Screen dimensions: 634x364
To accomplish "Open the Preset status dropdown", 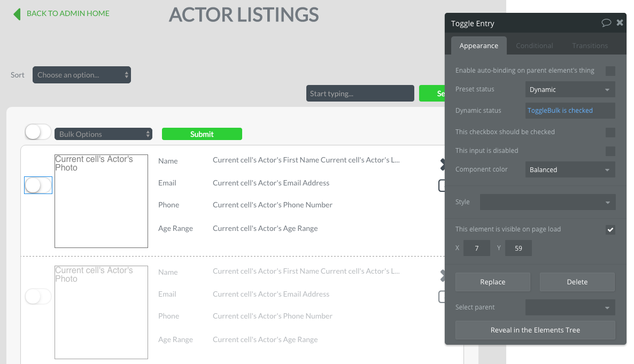I will [570, 89].
